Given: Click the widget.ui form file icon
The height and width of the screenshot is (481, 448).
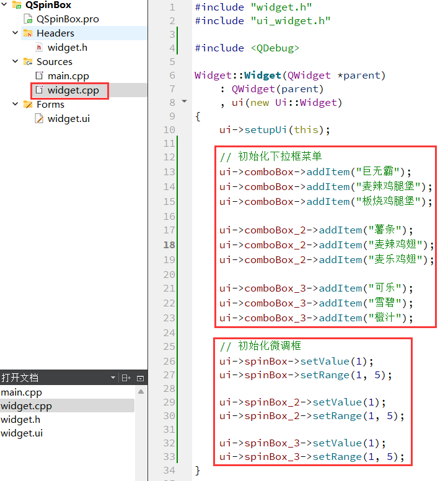Looking at the screenshot, I should tap(39, 118).
